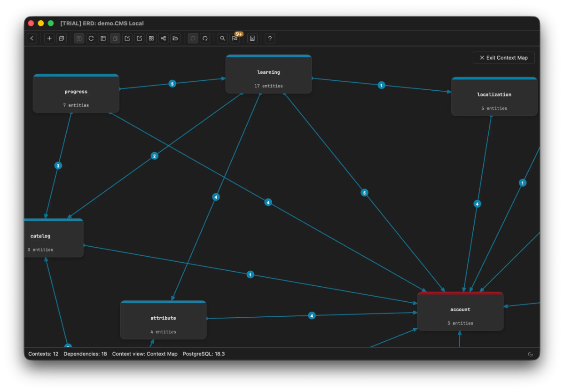The height and width of the screenshot is (392, 564).
Task: Click 'Dependencies: 18' in status bar
Action: click(85, 354)
